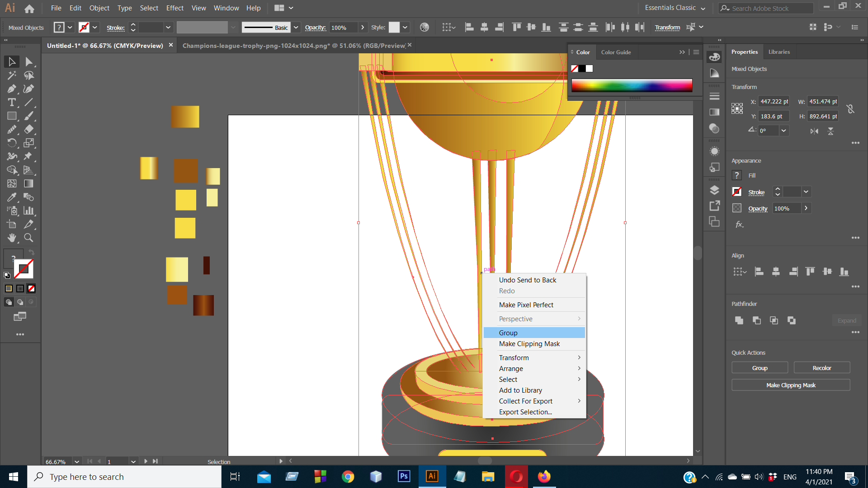Click Flip Horizontally icon in Transform section

coord(814,131)
